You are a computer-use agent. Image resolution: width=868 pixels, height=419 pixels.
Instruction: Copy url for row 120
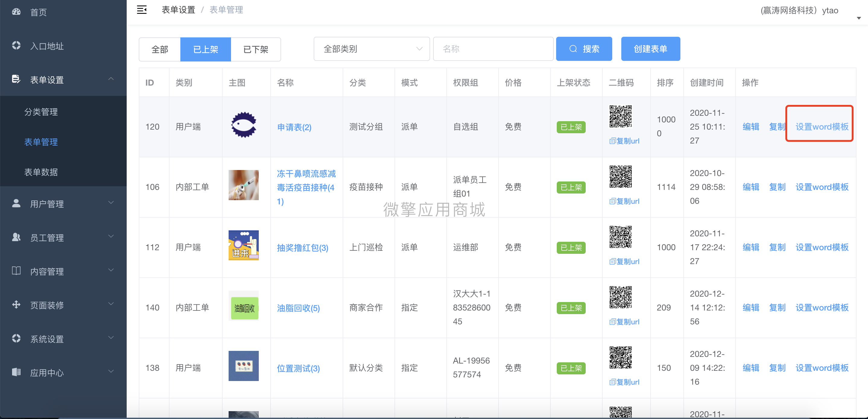click(624, 141)
